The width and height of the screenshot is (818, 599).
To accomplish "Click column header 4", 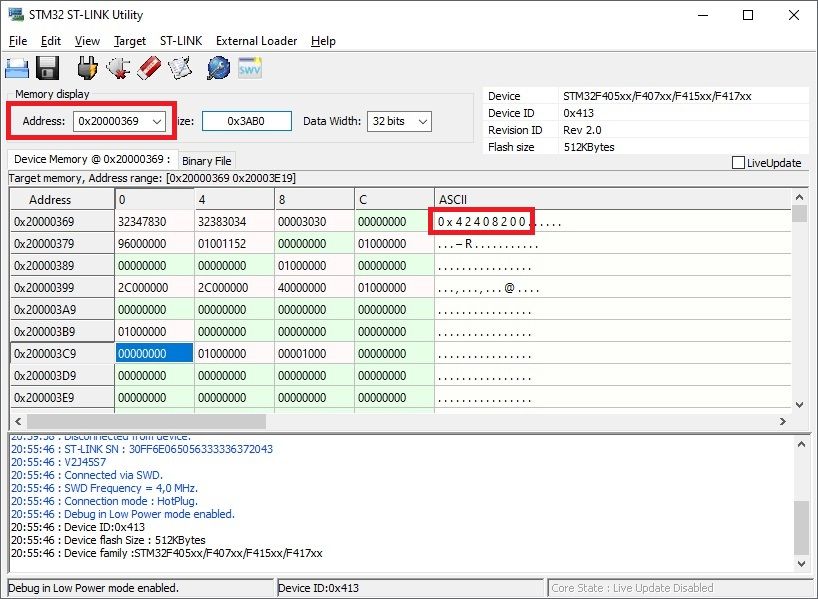I will [x=234, y=199].
